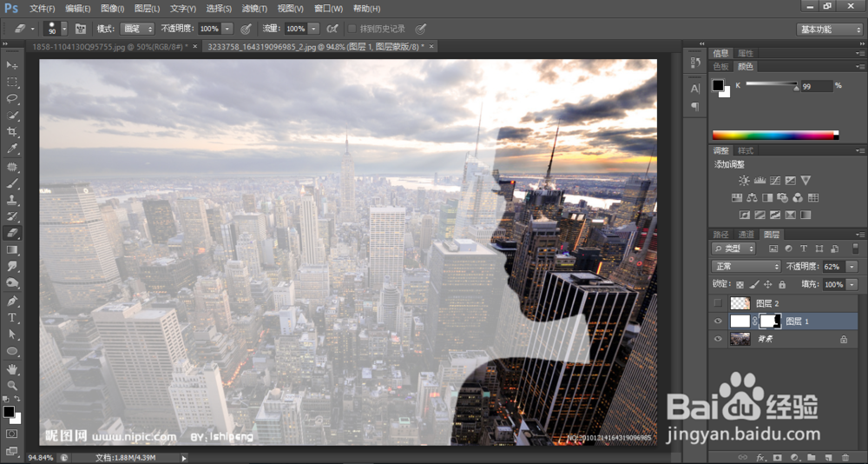Open 图像(I) menu
Viewport: 868px width, 464px height.
coord(113,9)
